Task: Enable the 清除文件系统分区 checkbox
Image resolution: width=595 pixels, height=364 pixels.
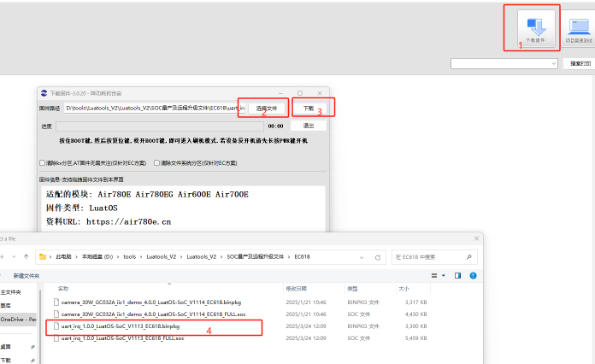Action: coord(156,163)
